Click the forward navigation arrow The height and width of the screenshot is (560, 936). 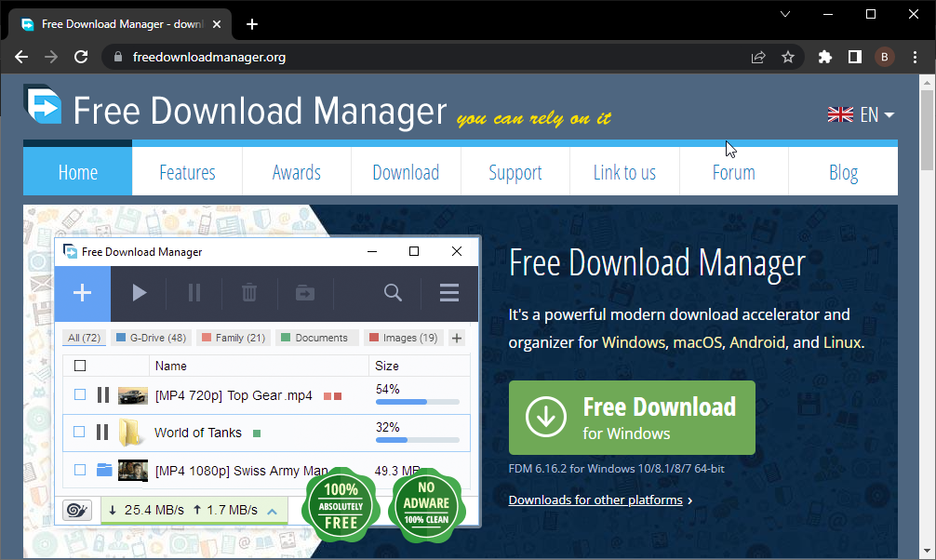[x=51, y=58]
